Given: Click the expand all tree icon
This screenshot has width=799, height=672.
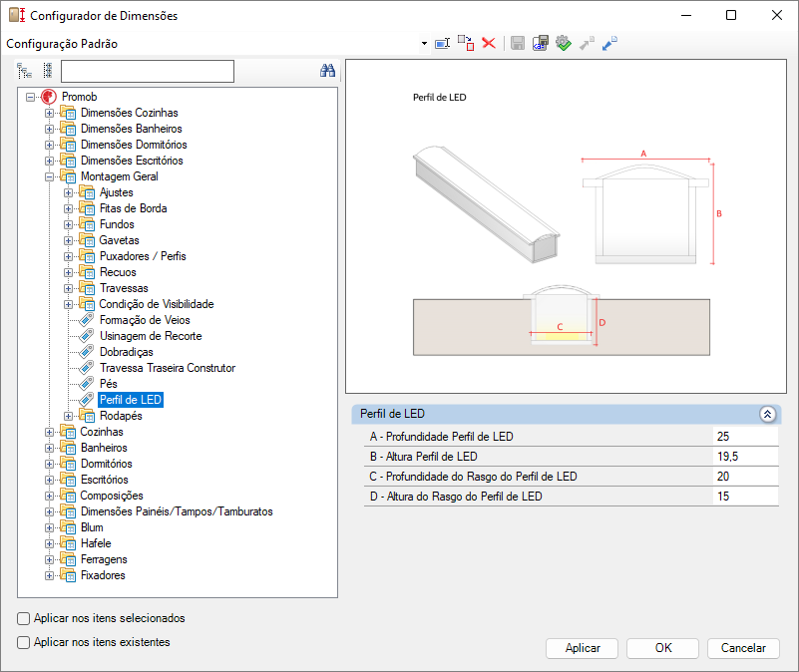Looking at the screenshot, I should point(47,71).
